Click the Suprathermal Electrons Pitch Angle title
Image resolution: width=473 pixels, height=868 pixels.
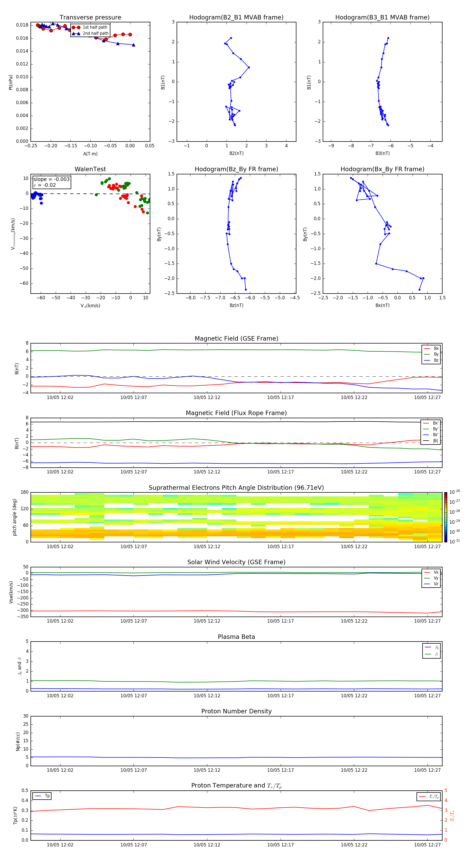click(x=236, y=488)
